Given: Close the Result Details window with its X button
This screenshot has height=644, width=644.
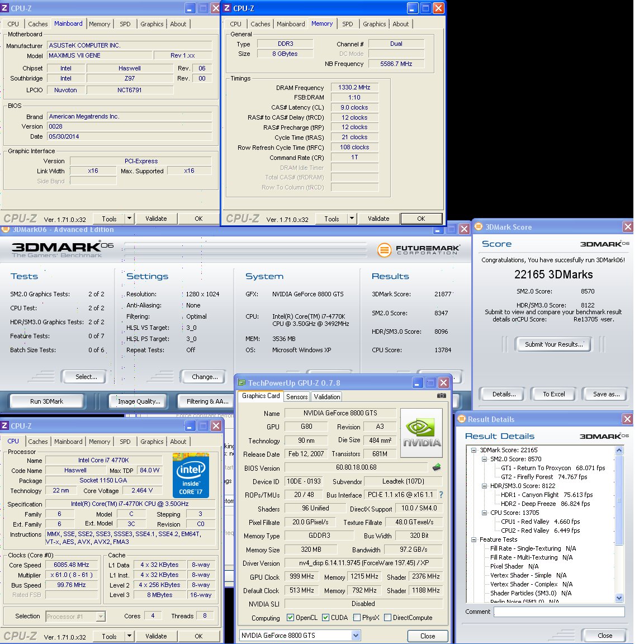Looking at the screenshot, I should click(x=627, y=419).
